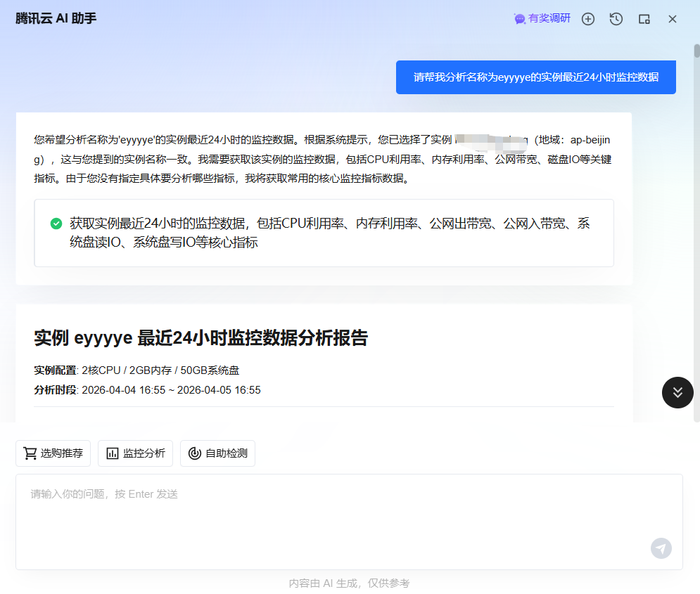
Task: Click the blue user message bubble
Action: point(535,77)
